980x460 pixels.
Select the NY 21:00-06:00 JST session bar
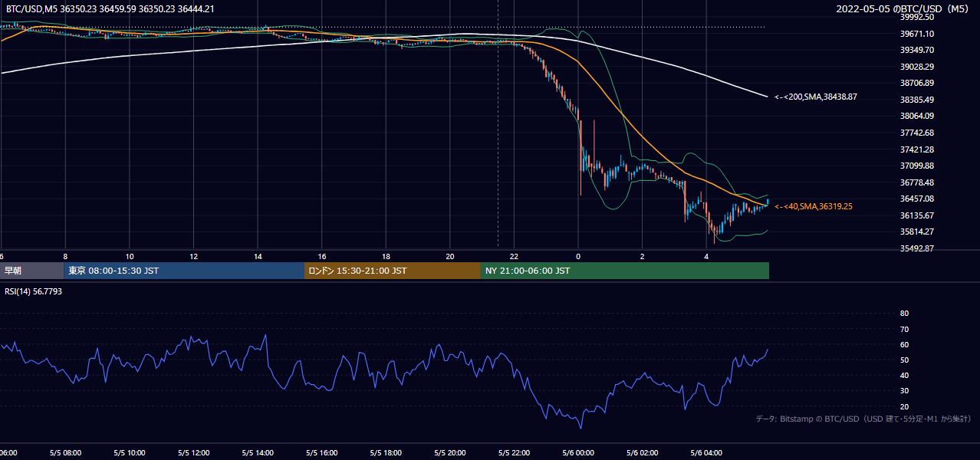coord(625,271)
